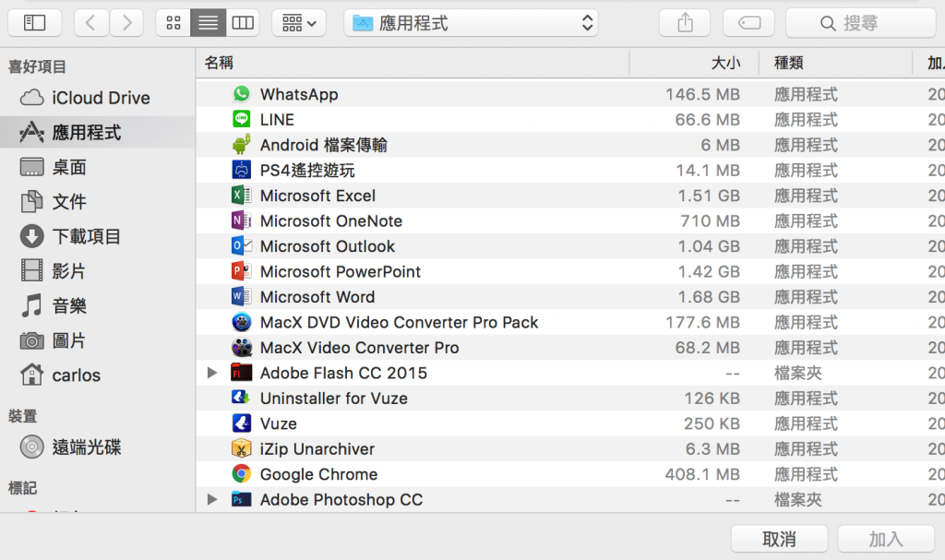The width and height of the screenshot is (945, 560).
Task: Click the Vuze app icon
Action: click(x=242, y=423)
